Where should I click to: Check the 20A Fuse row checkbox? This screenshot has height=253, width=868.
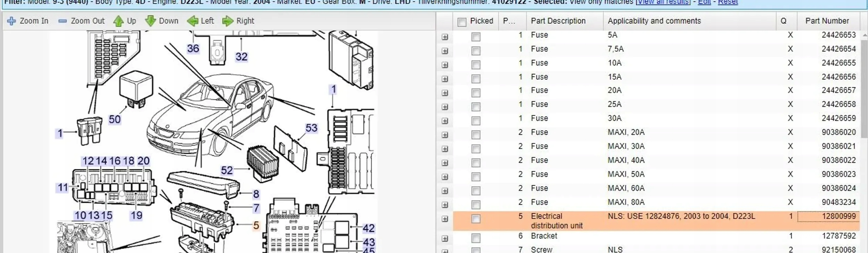click(x=476, y=93)
